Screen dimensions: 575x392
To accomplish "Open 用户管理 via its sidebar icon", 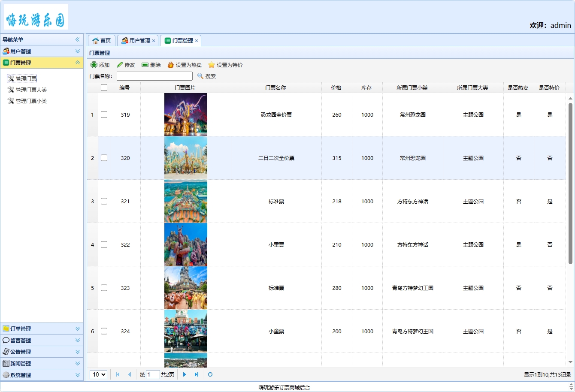I will coord(6,51).
